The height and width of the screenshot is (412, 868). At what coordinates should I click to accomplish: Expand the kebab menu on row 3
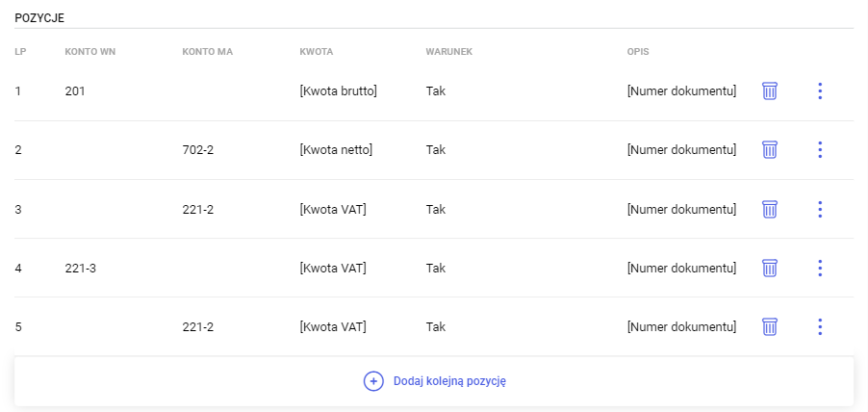[820, 209]
